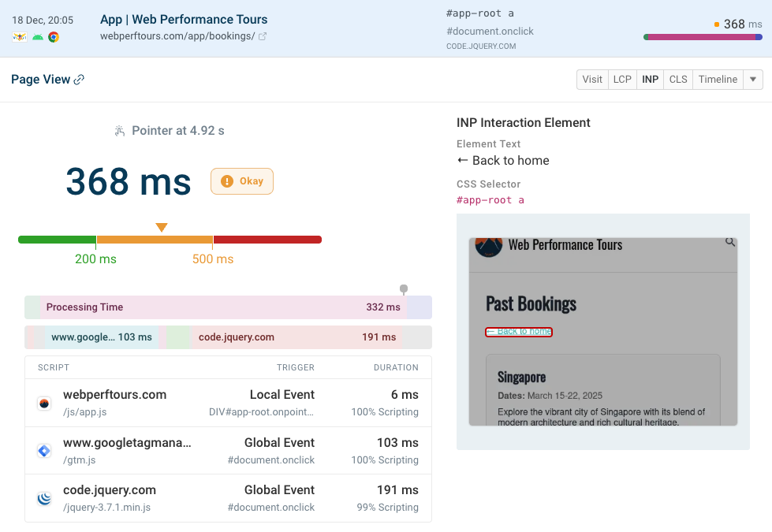Click the Chrome browser icon
Image resolution: width=772 pixels, height=532 pixels.
pyautogui.click(x=54, y=37)
